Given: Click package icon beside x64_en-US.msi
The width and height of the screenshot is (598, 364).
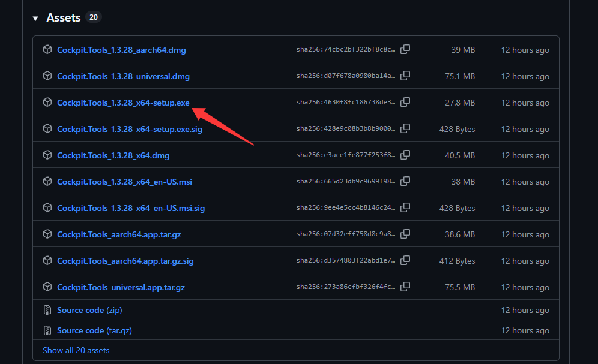Looking at the screenshot, I should [47, 181].
